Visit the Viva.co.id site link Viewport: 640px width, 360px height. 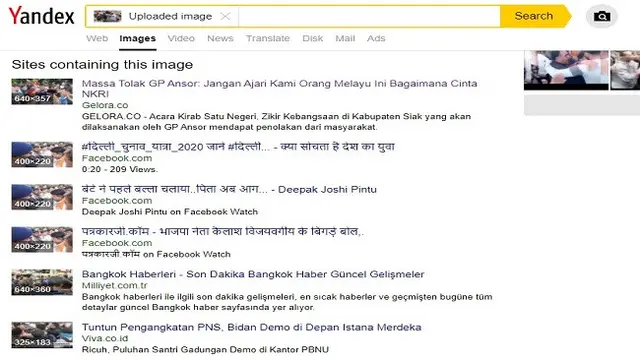105,339
